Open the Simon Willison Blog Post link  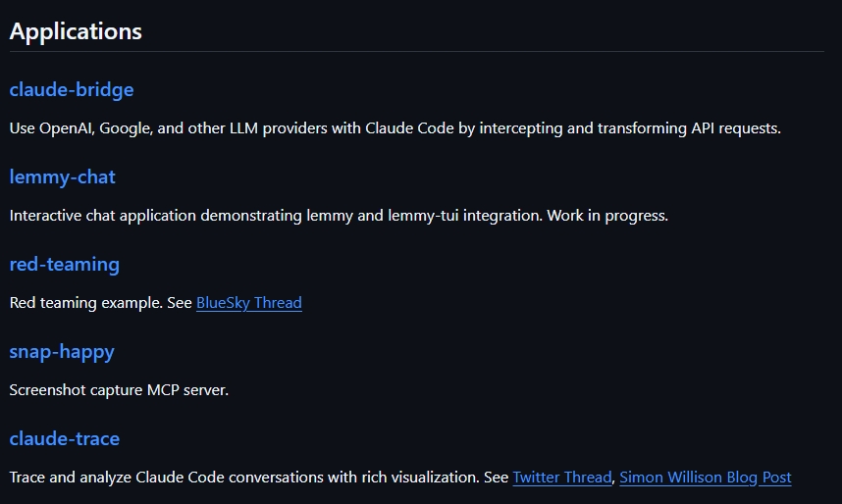coord(705,478)
